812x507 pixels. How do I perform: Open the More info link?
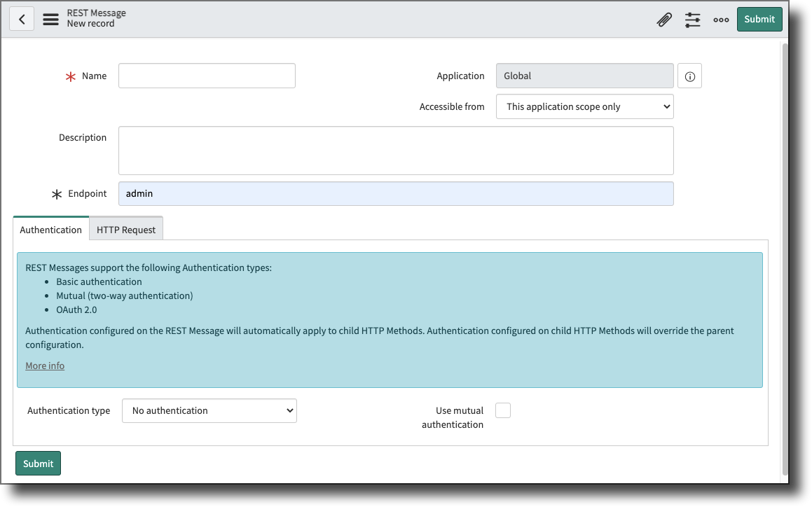(x=44, y=365)
